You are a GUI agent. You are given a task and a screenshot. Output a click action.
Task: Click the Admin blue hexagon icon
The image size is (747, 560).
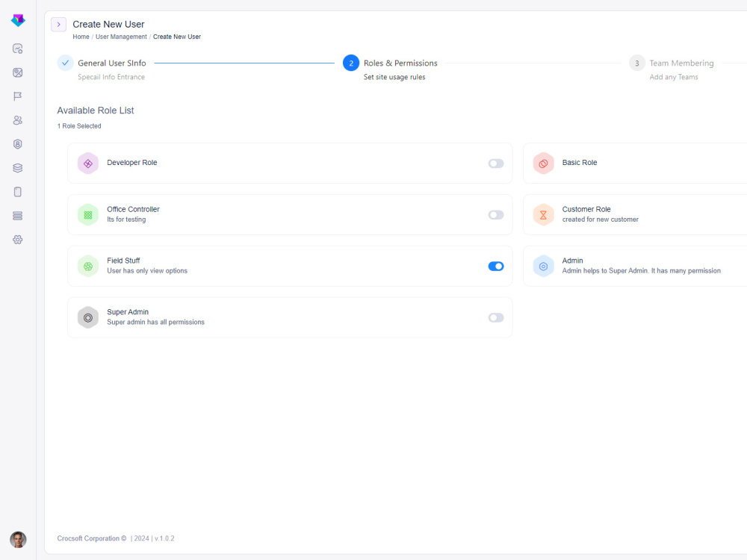(x=543, y=267)
